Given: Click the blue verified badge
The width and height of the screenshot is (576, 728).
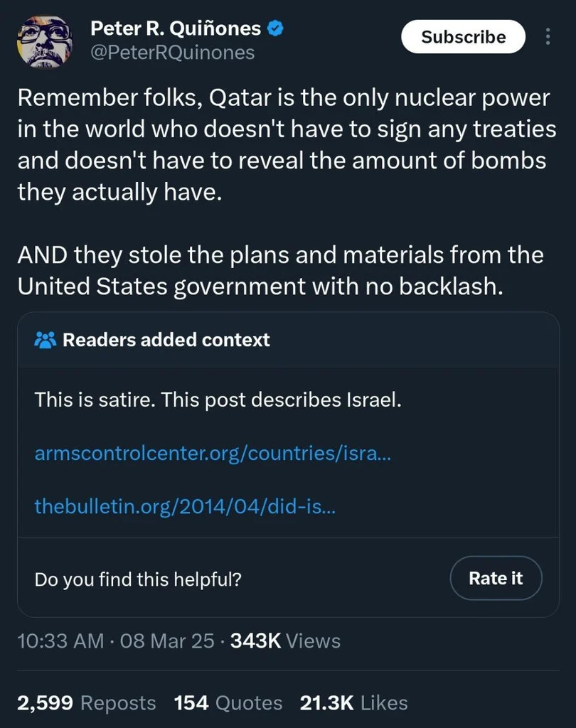Looking at the screenshot, I should (276, 29).
